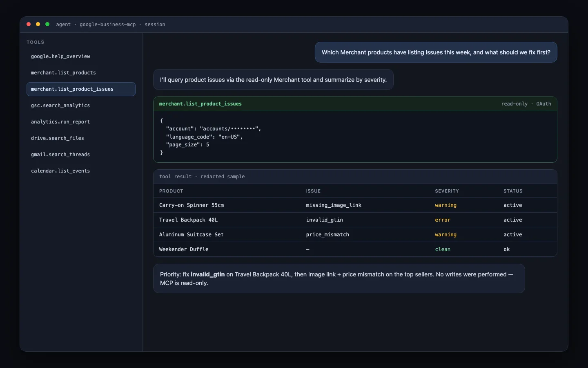Click 'active' status for Aluminum Suitcase Set

pos(513,235)
